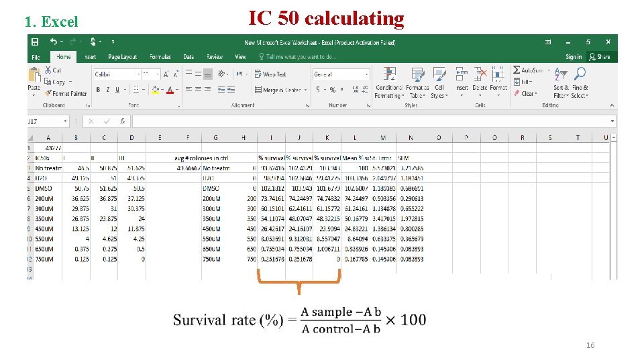Open Cell Styles gallery
Screen dimensions: 644x362
pyautogui.click(x=439, y=83)
